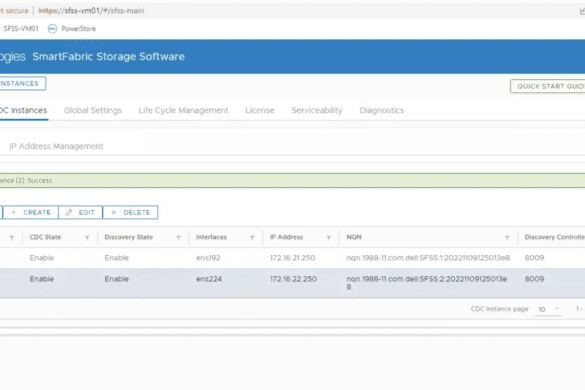Open the Quick Start Guide
The image size is (585, 390).
click(548, 86)
